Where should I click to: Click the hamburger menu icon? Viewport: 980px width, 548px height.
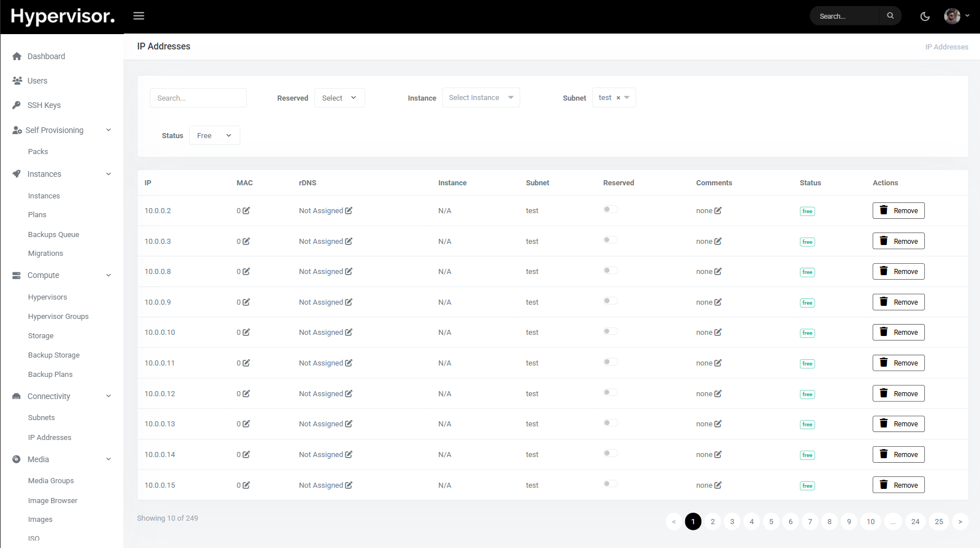pyautogui.click(x=139, y=16)
